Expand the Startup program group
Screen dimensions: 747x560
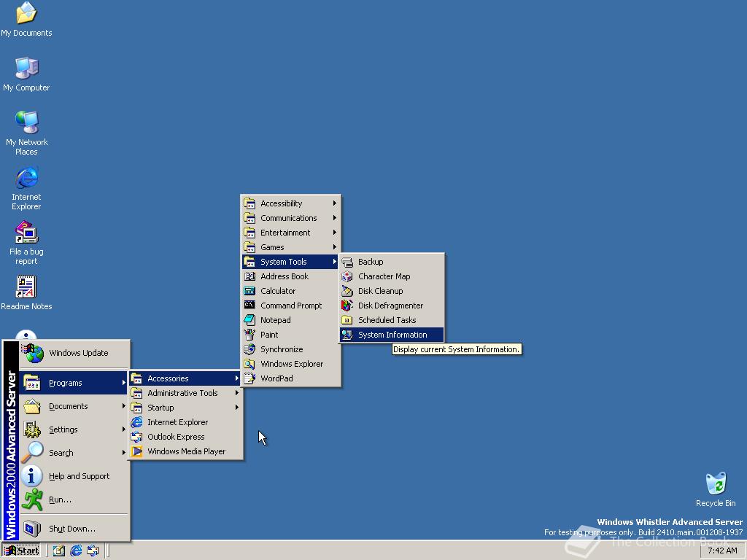pyautogui.click(x=185, y=408)
